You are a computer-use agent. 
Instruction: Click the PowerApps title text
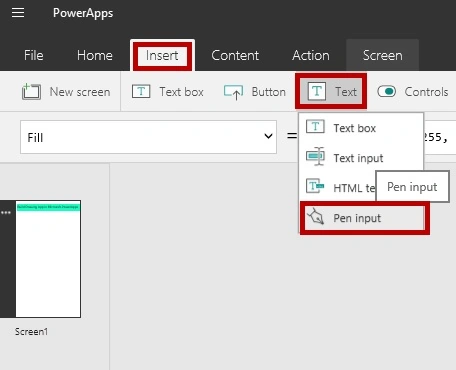pos(83,13)
